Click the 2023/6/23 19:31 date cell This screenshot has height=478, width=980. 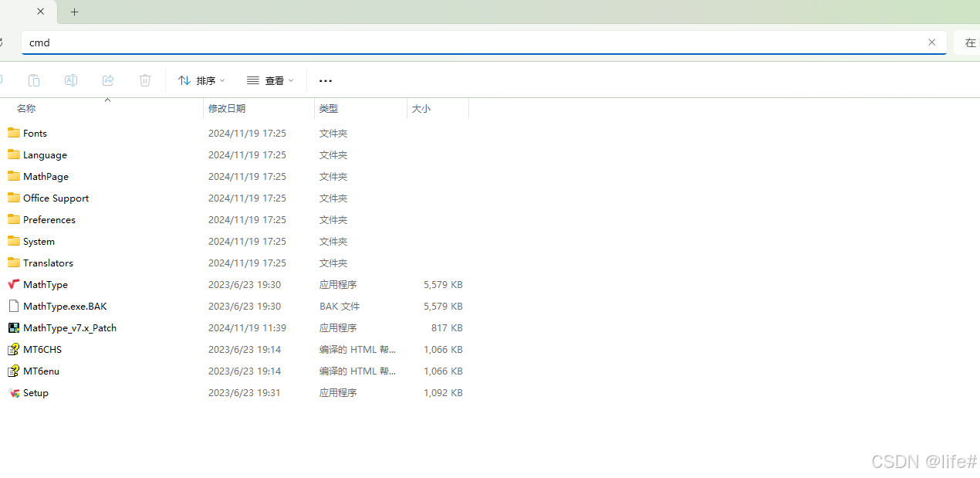(x=245, y=393)
